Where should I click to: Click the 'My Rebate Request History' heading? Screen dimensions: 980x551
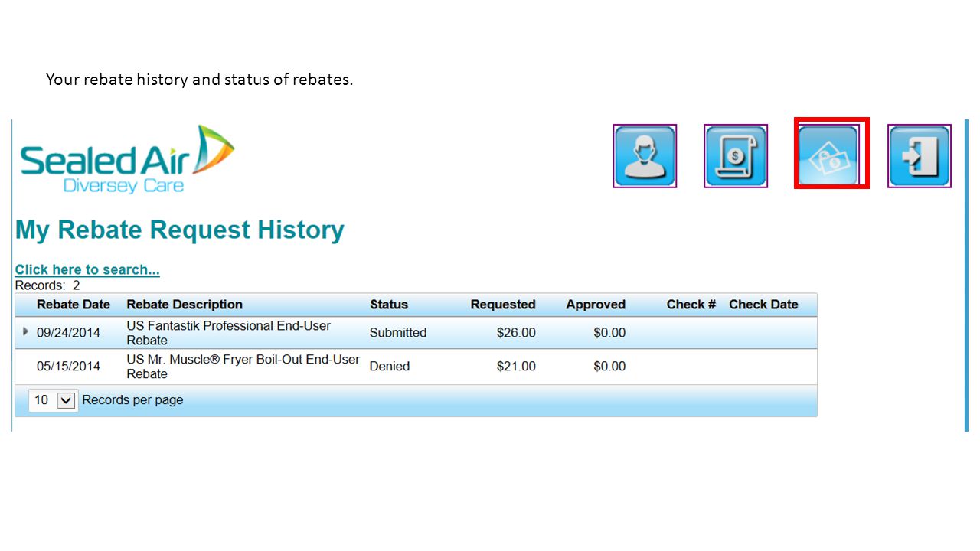180,230
